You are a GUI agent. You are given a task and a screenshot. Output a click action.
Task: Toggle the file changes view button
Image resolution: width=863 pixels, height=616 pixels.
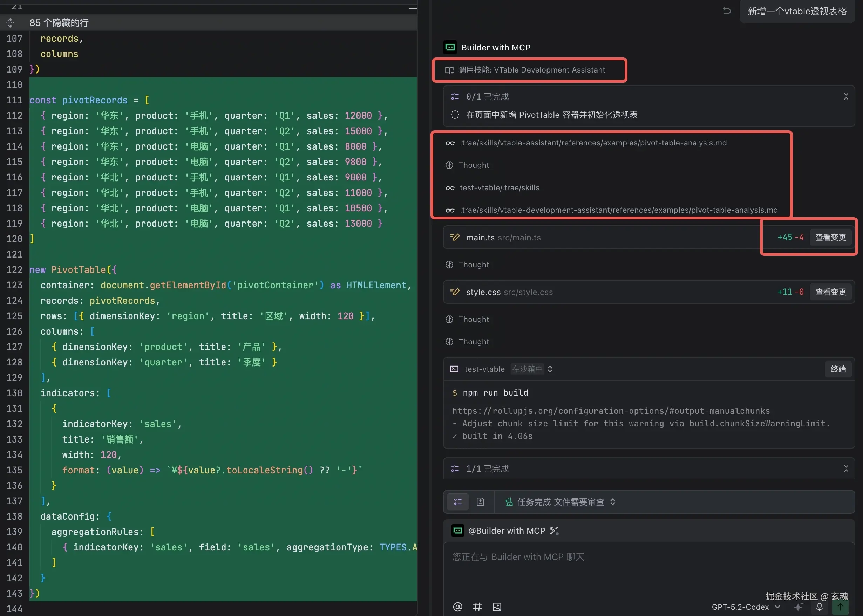(x=480, y=502)
